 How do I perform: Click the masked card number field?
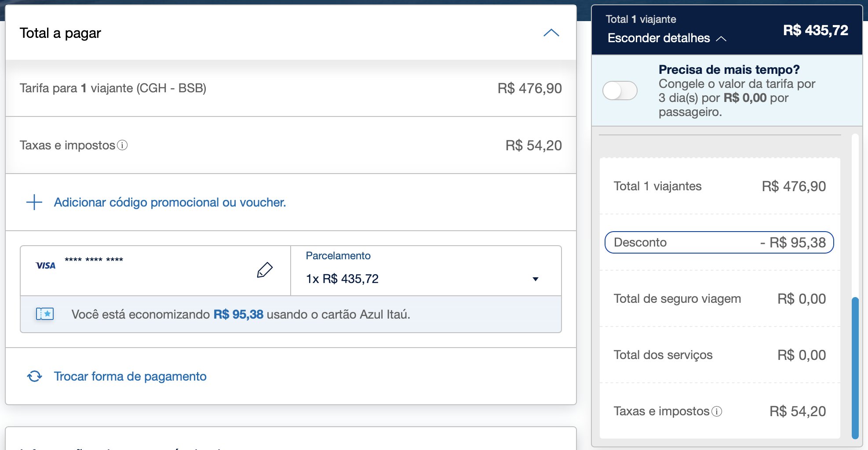point(94,259)
